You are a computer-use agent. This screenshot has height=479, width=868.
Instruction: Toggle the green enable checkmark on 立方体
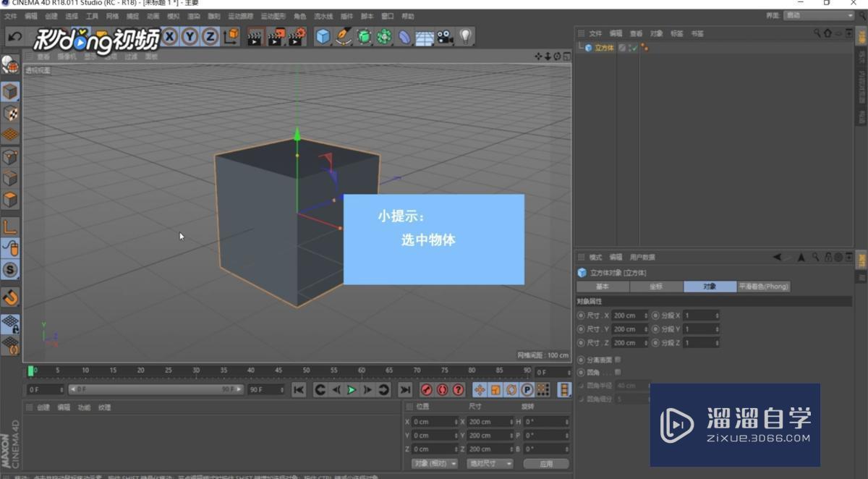(x=633, y=48)
